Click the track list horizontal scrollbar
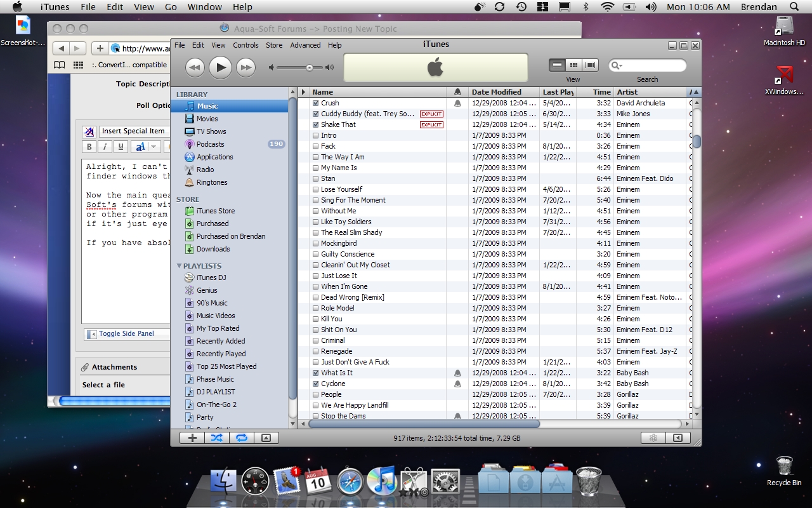The image size is (812, 508). pyautogui.click(x=423, y=424)
